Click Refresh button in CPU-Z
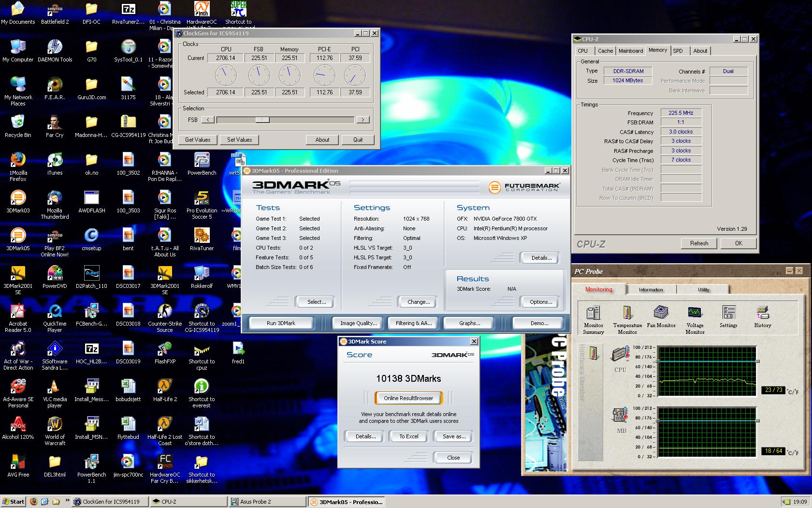Screen dimensions: 812x508 (699, 243)
